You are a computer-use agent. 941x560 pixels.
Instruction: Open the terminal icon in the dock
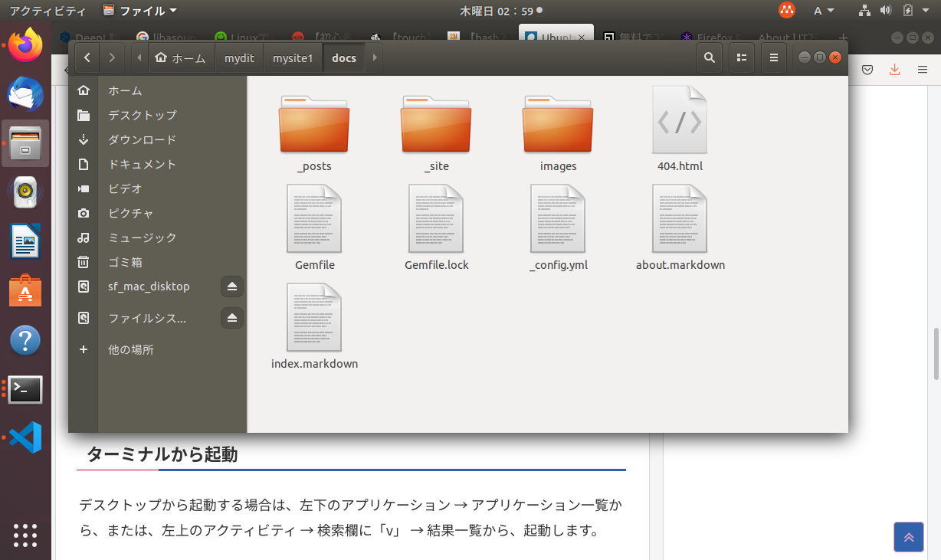pyautogui.click(x=25, y=390)
